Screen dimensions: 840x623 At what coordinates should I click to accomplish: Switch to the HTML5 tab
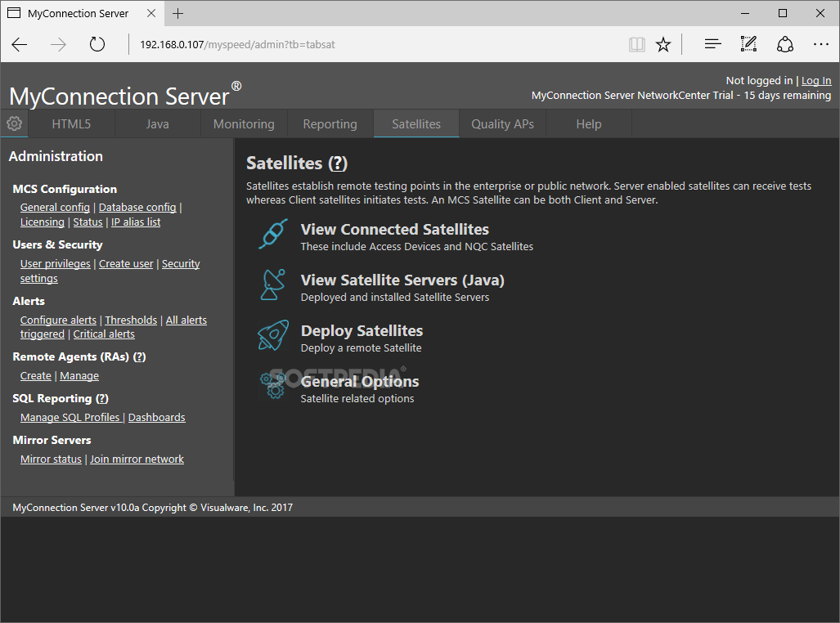pyautogui.click(x=71, y=123)
